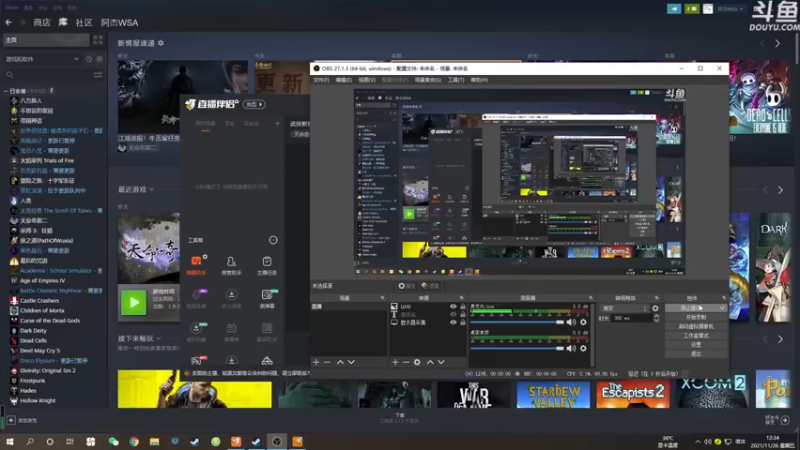The width and height of the screenshot is (800, 450).
Task: Open the OBS Edit menu
Action: (x=343, y=80)
